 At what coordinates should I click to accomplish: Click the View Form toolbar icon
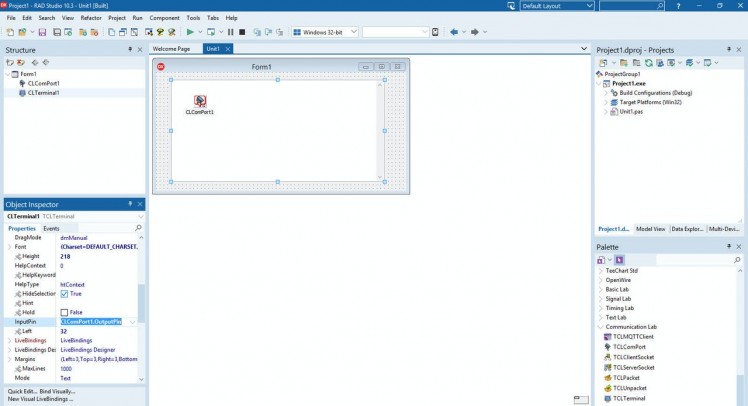(123, 32)
